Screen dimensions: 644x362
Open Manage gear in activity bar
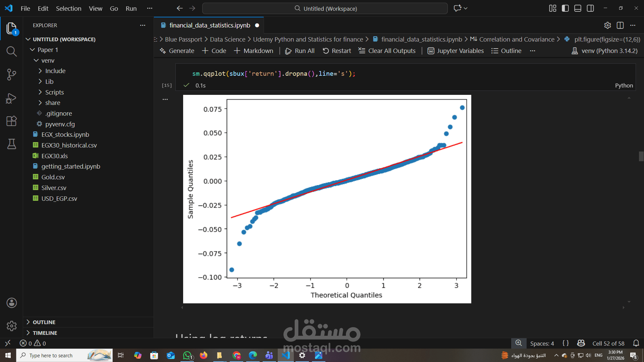11,326
